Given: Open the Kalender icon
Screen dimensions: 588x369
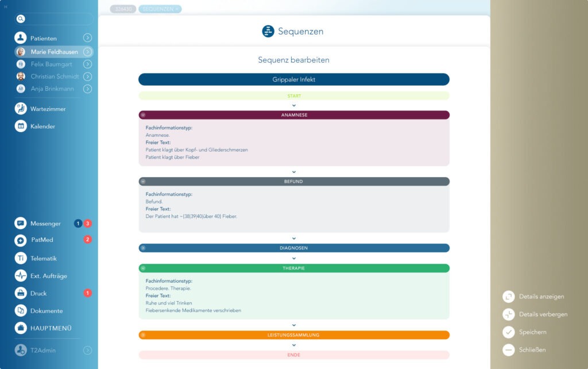Looking at the screenshot, I should [21, 126].
